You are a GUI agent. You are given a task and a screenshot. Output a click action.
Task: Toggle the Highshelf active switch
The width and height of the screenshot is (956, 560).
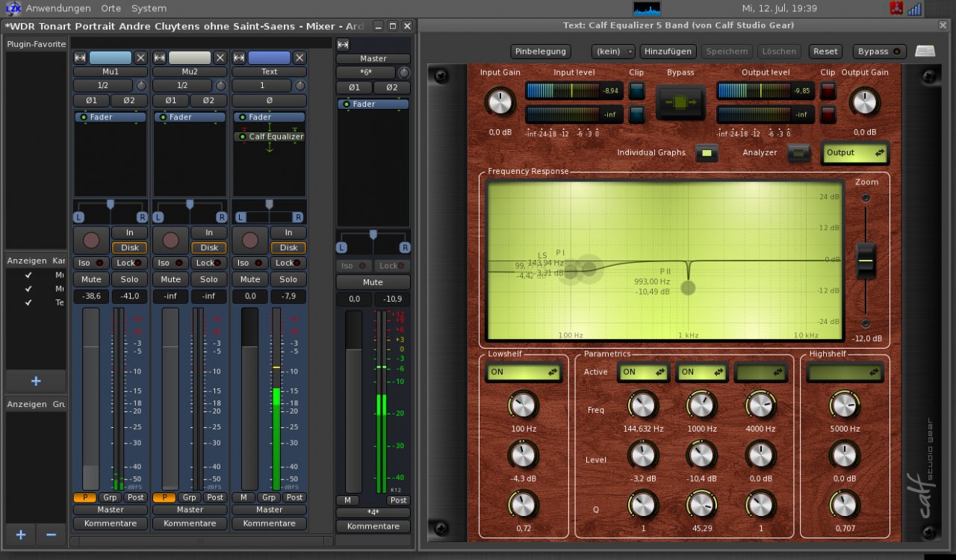tap(845, 372)
